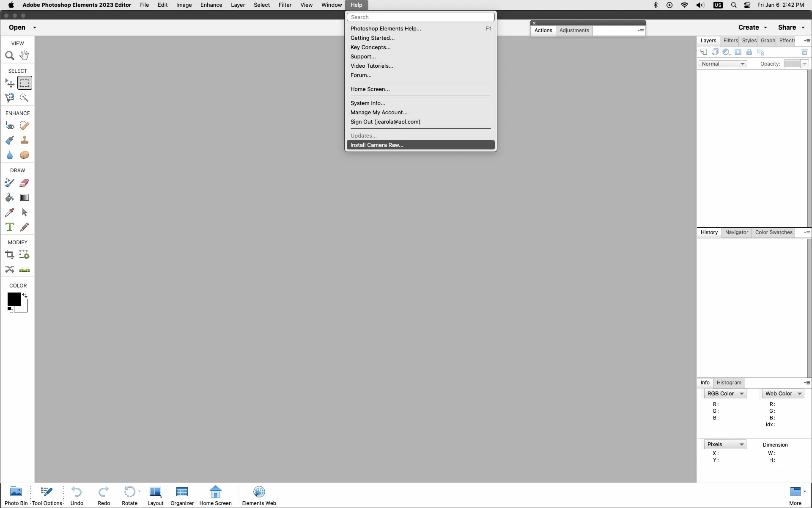
Task: Open the Organizer from the taskbar
Action: 182,495
